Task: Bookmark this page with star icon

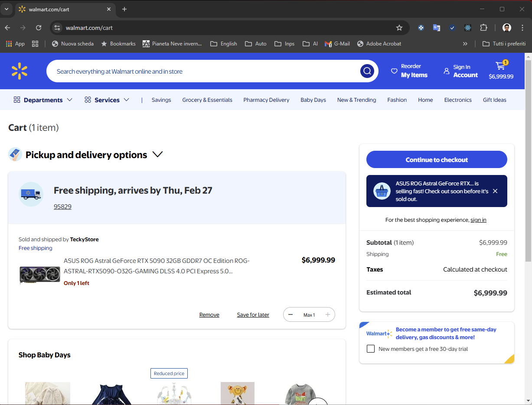Action: (399, 28)
